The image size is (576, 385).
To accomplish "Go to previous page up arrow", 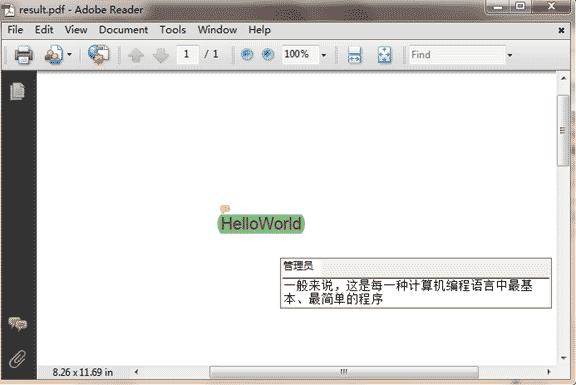I will click(x=136, y=55).
